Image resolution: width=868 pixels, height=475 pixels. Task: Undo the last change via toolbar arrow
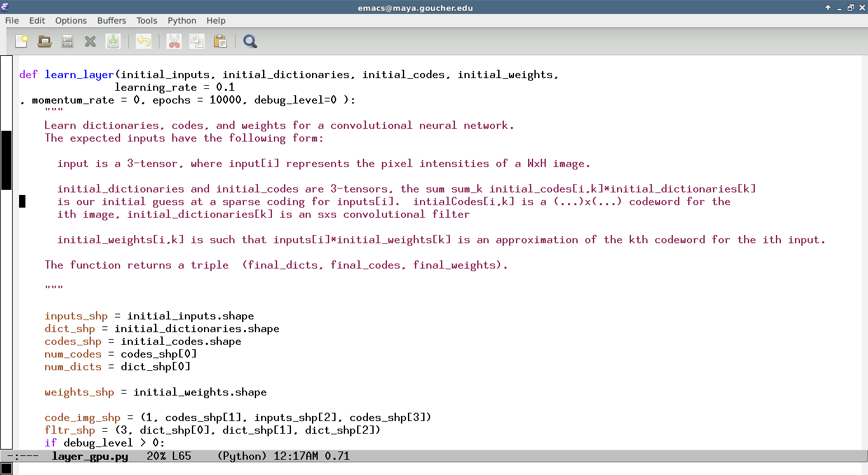point(144,42)
